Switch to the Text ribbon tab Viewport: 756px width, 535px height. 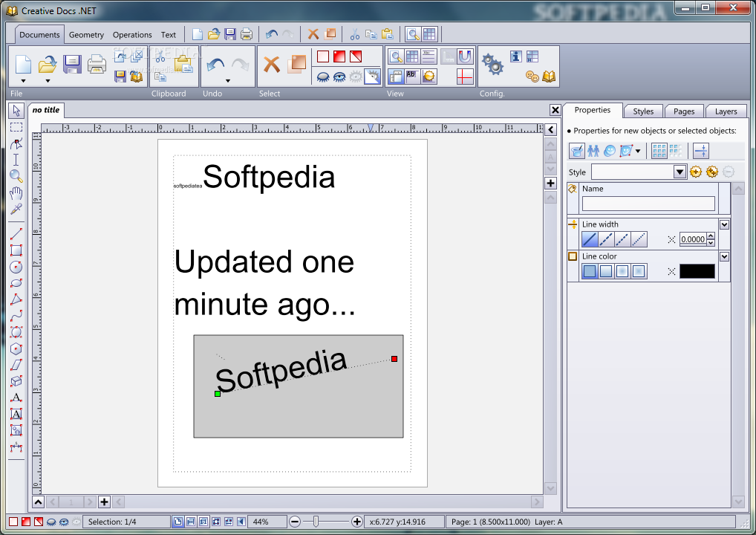[x=169, y=35]
